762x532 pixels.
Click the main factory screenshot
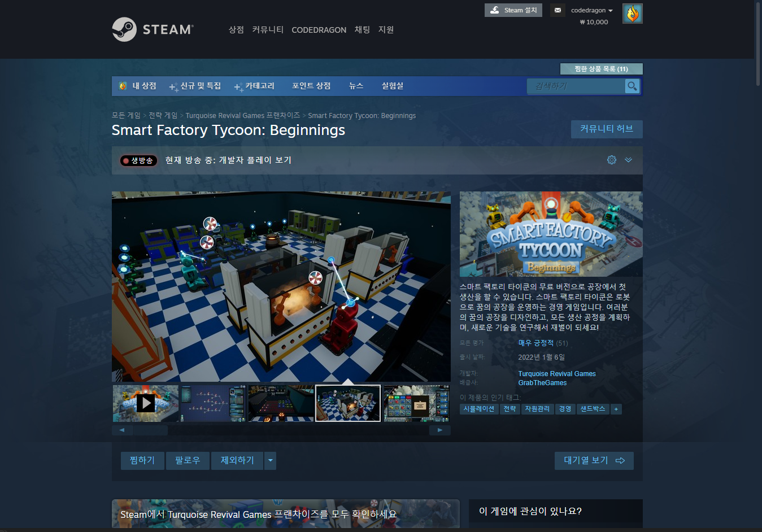(x=281, y=286)
